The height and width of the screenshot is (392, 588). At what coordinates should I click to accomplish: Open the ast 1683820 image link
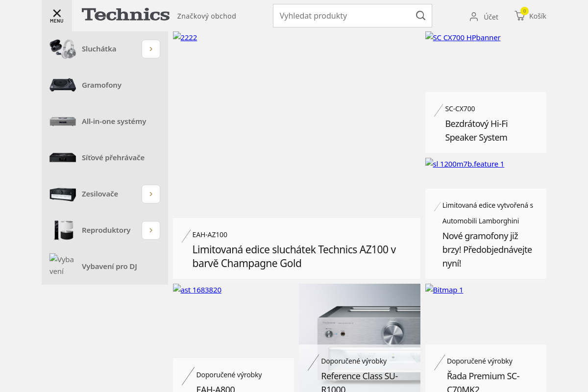(x=197, y=290)
